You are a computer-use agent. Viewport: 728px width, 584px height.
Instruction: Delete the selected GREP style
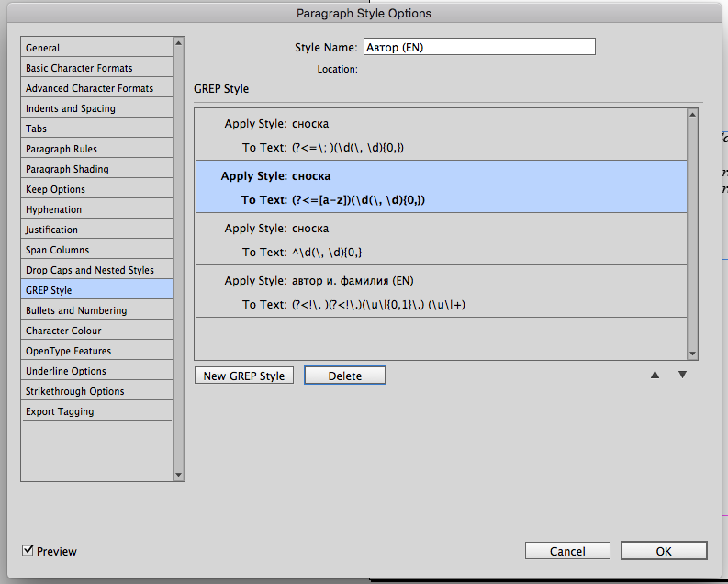tap(344, 376)
